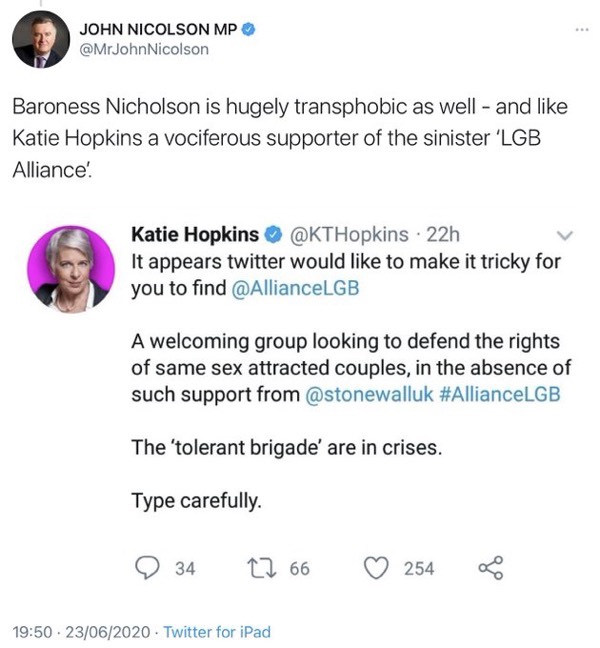Open the #AllianceLGB hashtag

[x=500, y=394]
